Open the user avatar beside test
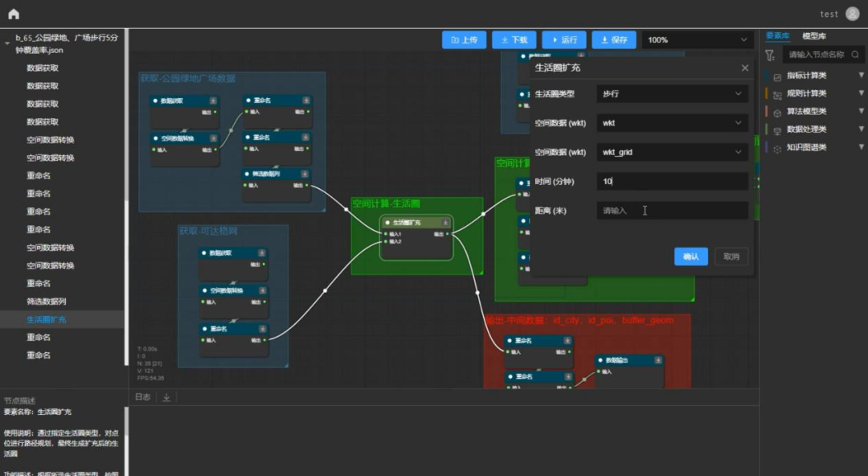The image size is (868, 476). tap(853, 14)
